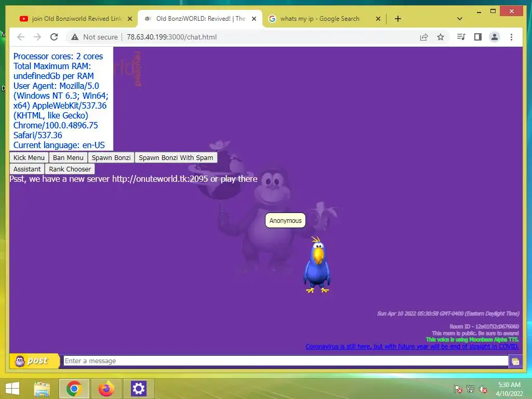
Task: Open the Windows Start button
Action: [x=12, y=389]
